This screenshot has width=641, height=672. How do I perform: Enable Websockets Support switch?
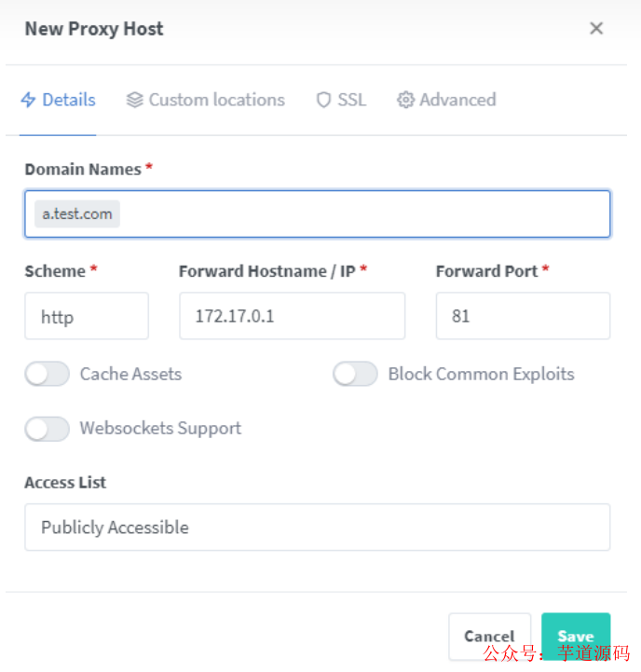click(x=48, y=429)
